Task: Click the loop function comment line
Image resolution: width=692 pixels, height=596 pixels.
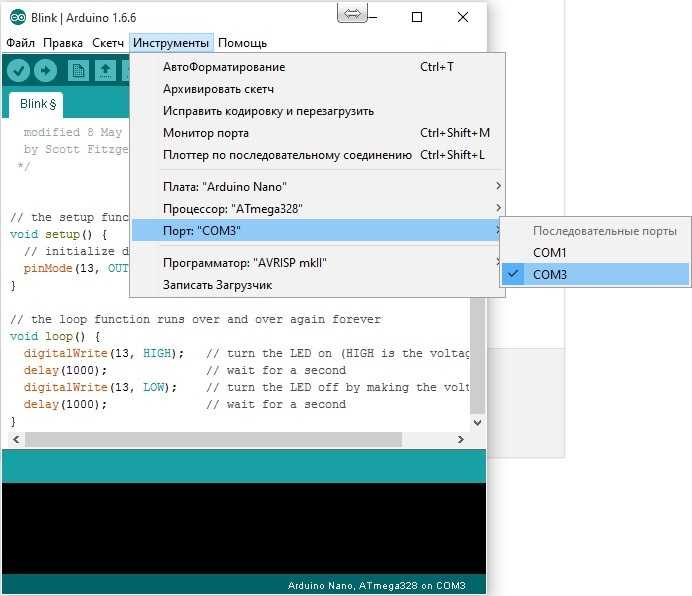Action: click(195, 319)
